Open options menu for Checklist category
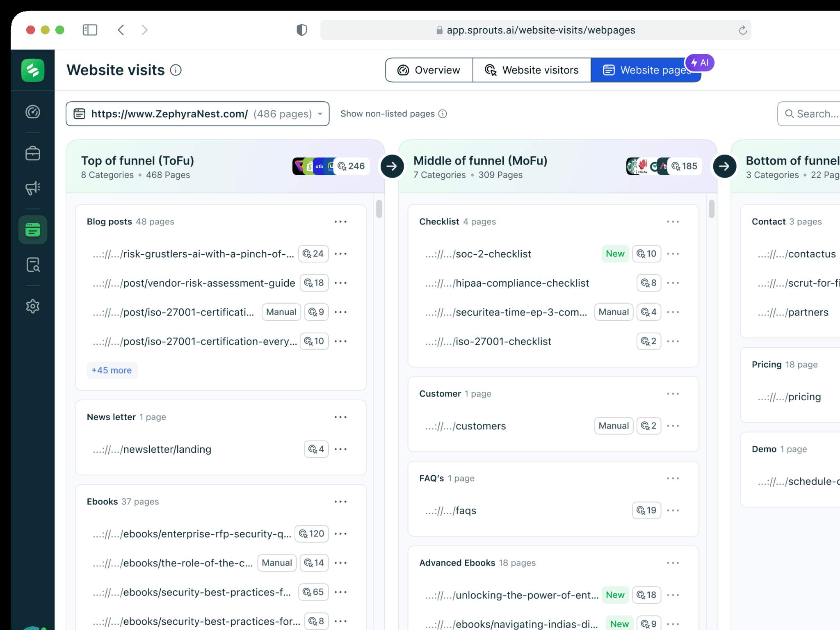 point(673,222)
